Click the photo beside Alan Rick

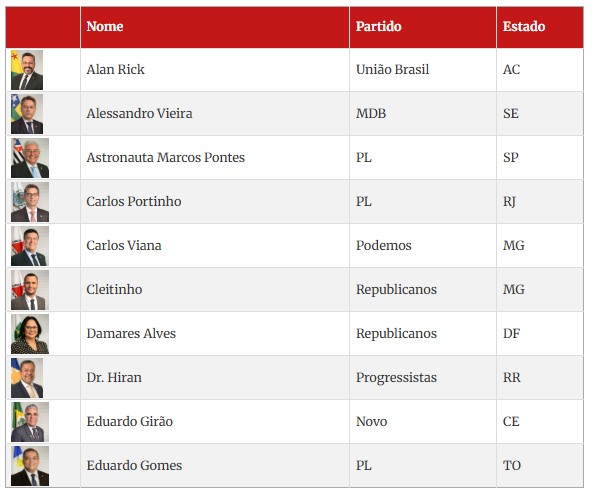point(27,70)
